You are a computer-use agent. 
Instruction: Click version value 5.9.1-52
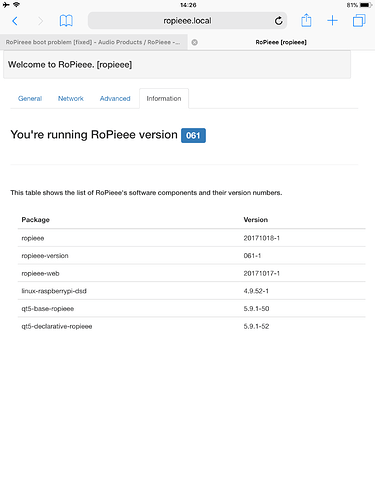click(x=256, y=326)
